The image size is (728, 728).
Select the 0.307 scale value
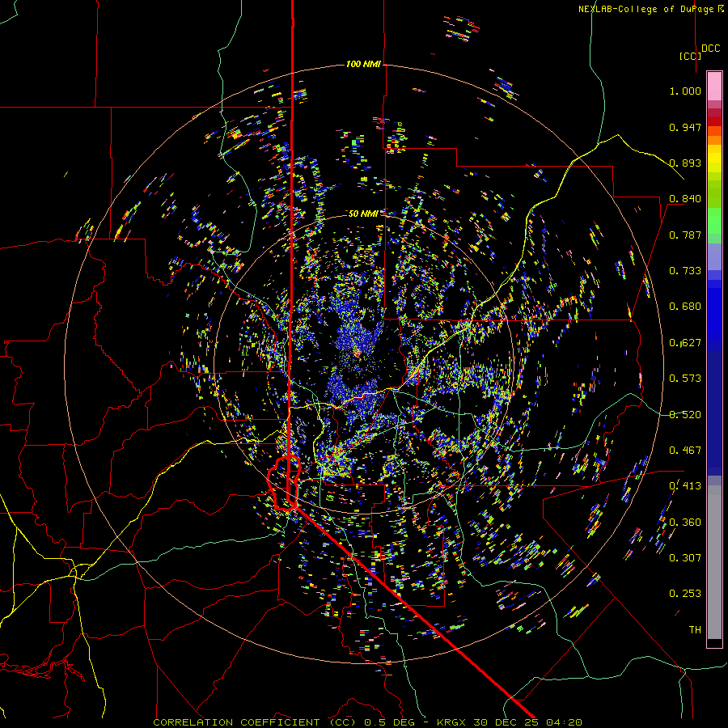[685, 557]
